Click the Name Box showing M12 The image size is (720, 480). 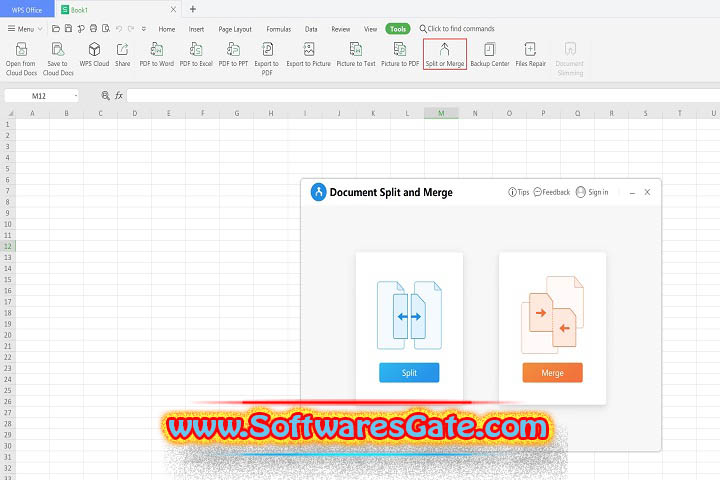pos(41,96)
